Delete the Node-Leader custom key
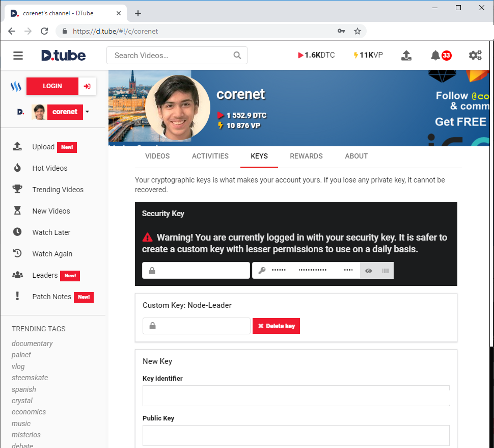Screen dimensions: 494x448 276,326
